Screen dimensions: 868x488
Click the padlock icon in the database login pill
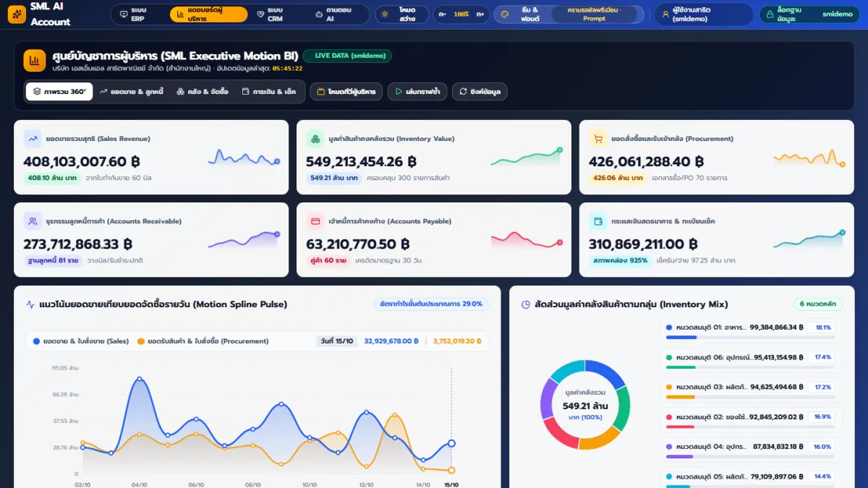[769, 14]
